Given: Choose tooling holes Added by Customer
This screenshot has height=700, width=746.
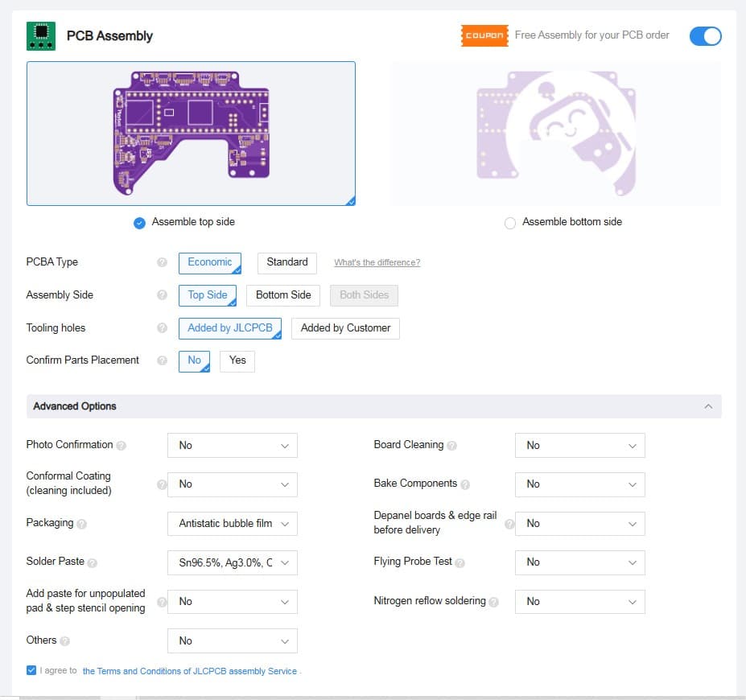Looking at the screenshot, I should [345, 328].
